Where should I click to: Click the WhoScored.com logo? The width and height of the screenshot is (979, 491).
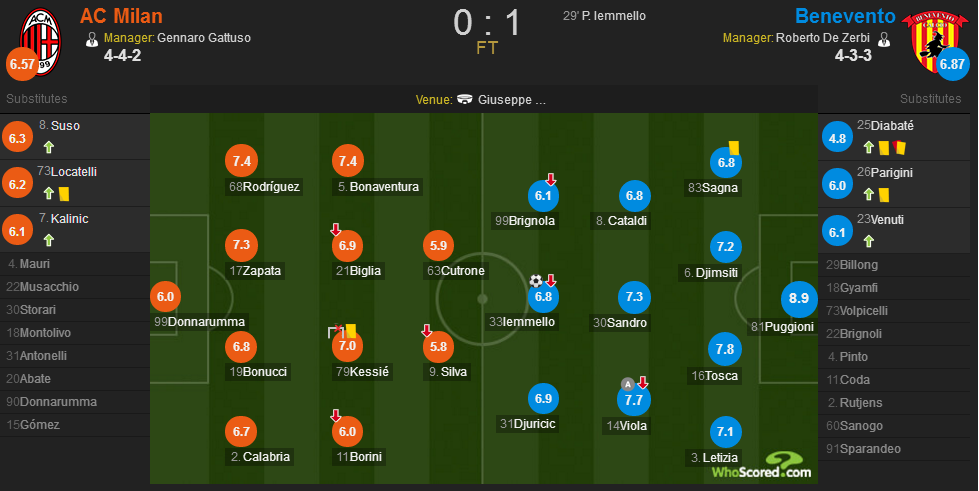[762, 465]
